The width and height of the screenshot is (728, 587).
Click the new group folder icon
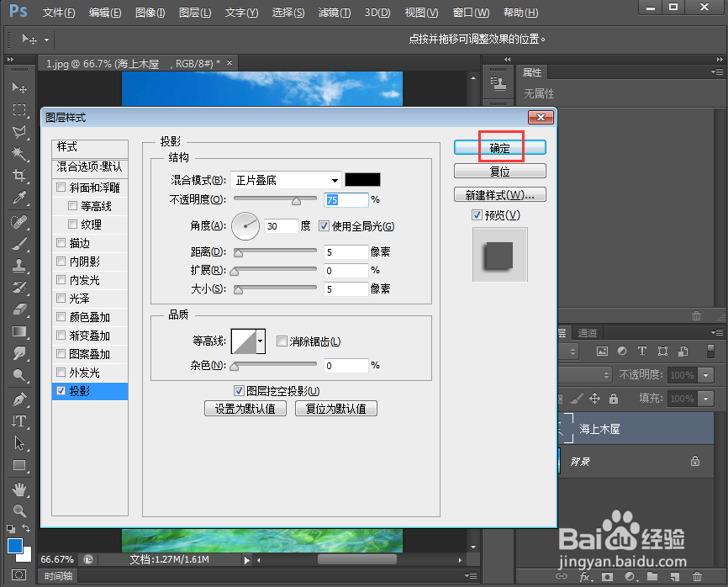(x=652, y=577)
